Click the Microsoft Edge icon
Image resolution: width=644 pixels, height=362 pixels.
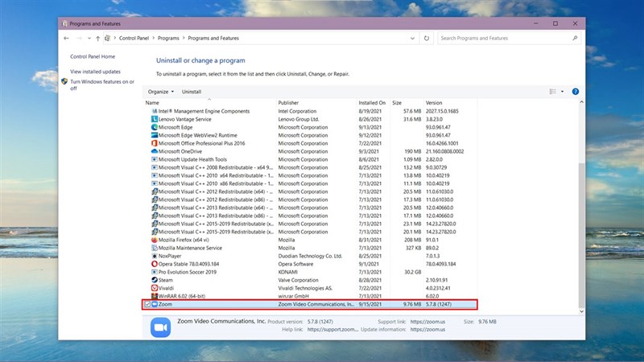[x=155, y=127]
